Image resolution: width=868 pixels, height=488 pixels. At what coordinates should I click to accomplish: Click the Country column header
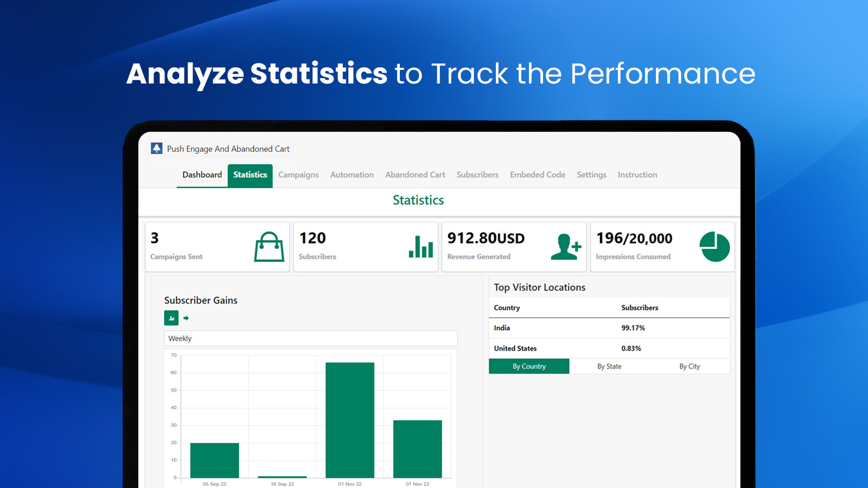507,307
